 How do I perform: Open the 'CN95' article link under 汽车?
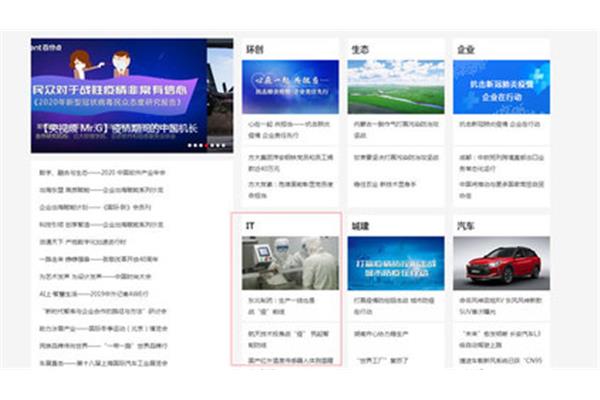tap(501, 361)
